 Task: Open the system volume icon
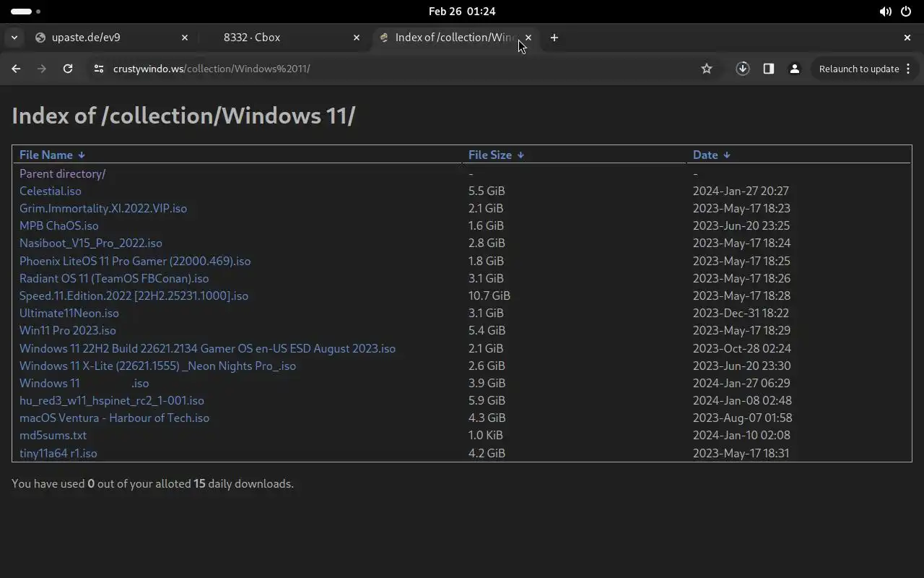tap(885, 12)
